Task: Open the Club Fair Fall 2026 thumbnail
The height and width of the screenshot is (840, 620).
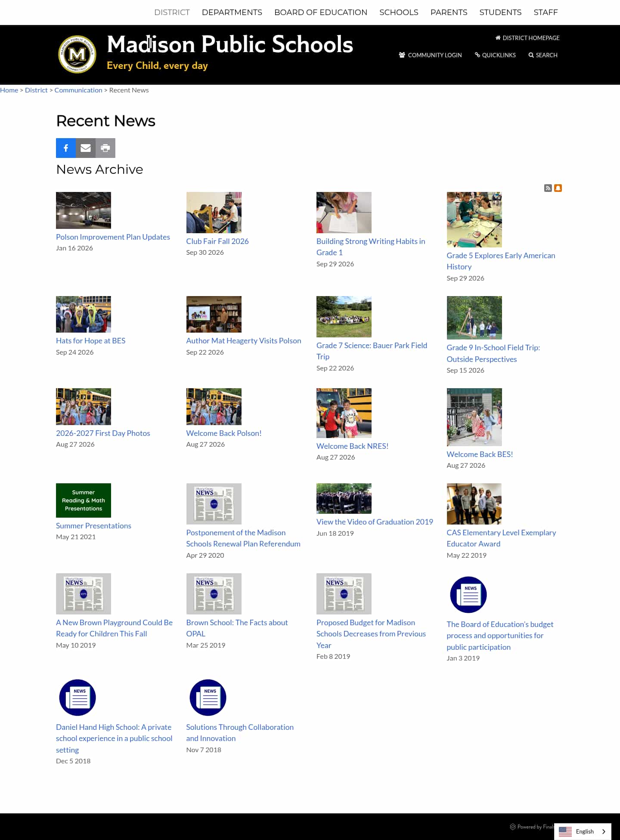Action: [214, 213]
